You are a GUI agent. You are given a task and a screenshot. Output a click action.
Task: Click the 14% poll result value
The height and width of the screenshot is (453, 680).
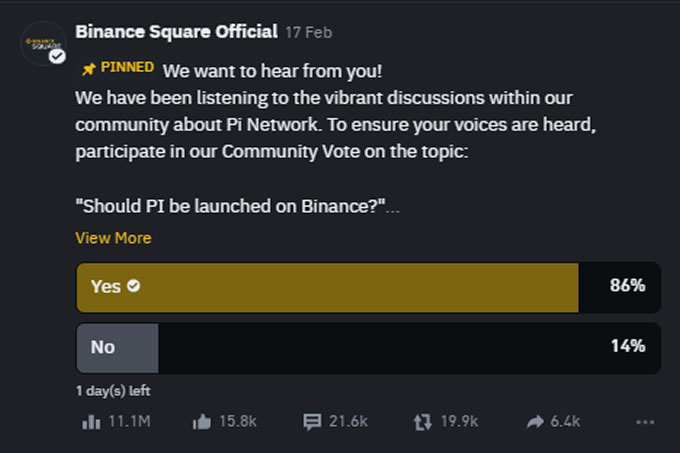coord(627,347)
